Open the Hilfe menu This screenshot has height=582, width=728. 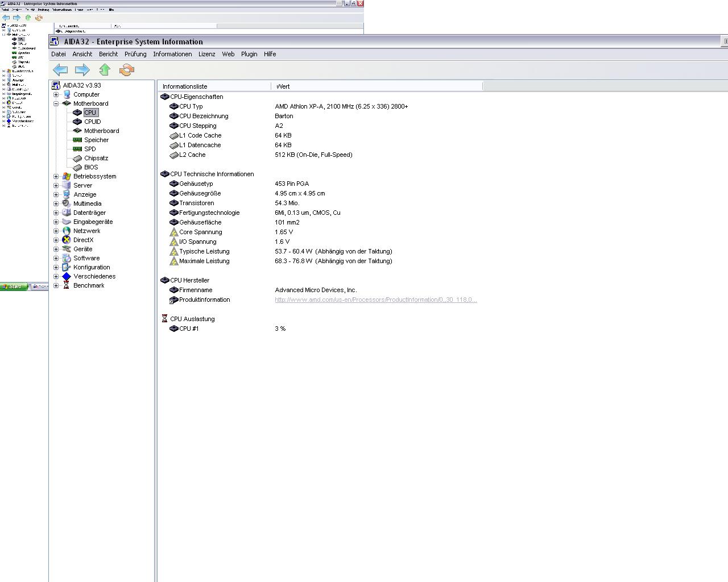(x=270, y=54)
